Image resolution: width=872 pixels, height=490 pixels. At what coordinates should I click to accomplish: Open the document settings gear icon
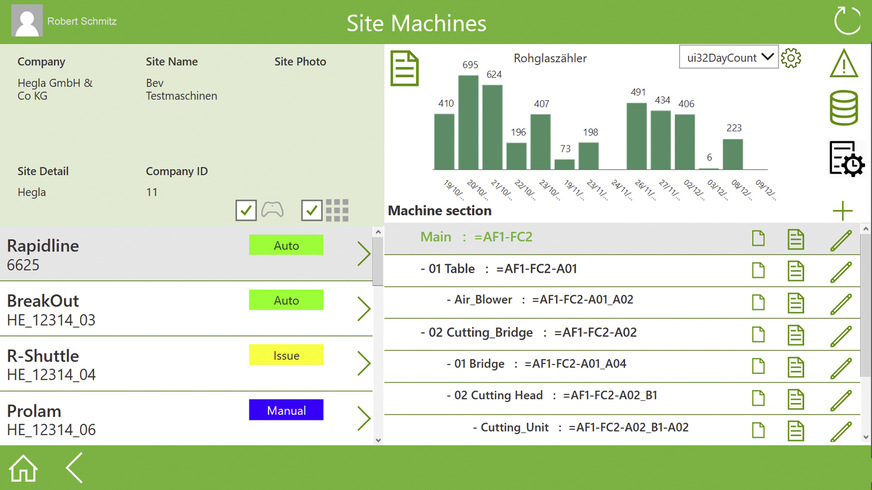pyautogui.click(x=846, y=159)
